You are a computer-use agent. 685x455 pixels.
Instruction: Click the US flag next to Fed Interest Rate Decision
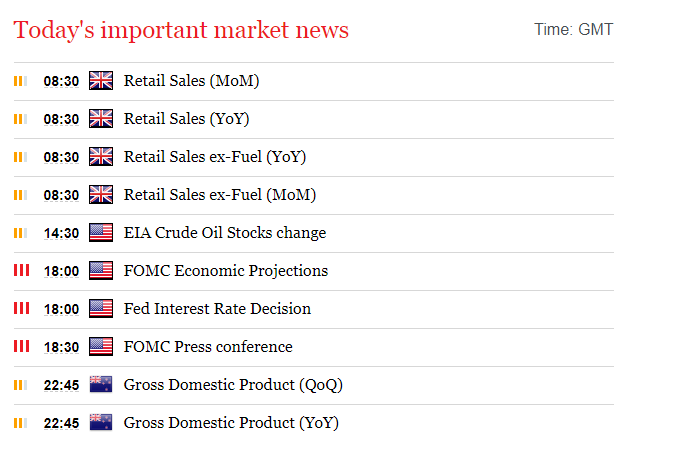click(101, 309)
